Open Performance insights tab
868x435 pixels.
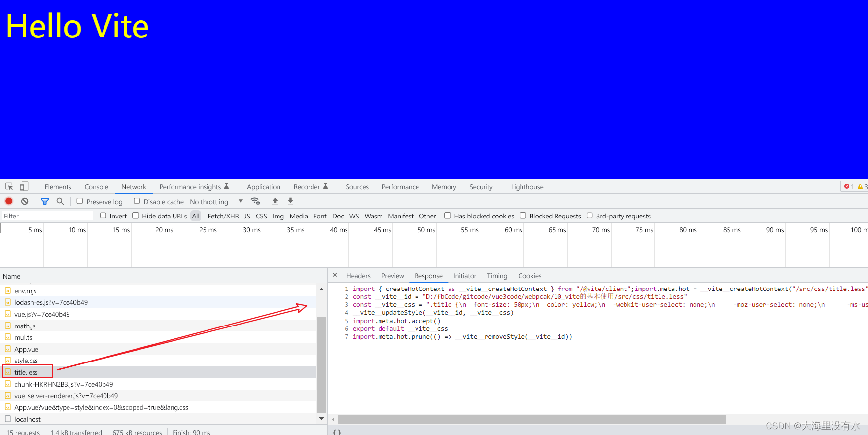click(194, 187)
